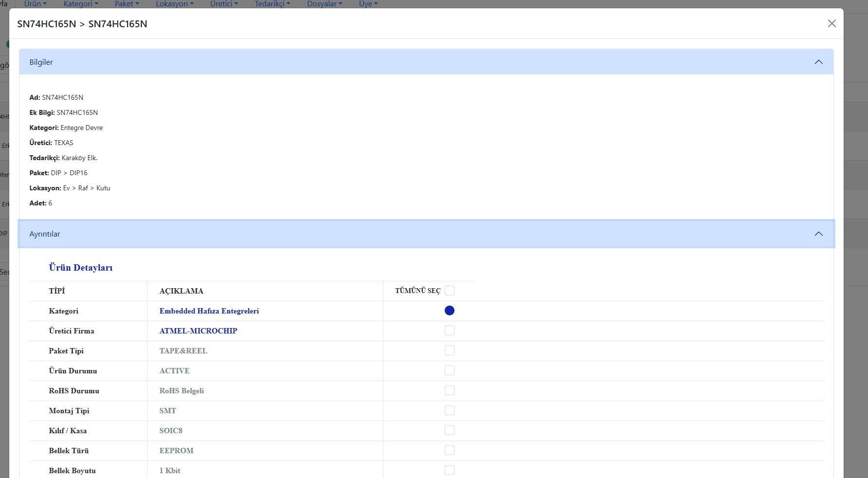Check the Kılıf / Kasa row checkbox

coord(449,430)
